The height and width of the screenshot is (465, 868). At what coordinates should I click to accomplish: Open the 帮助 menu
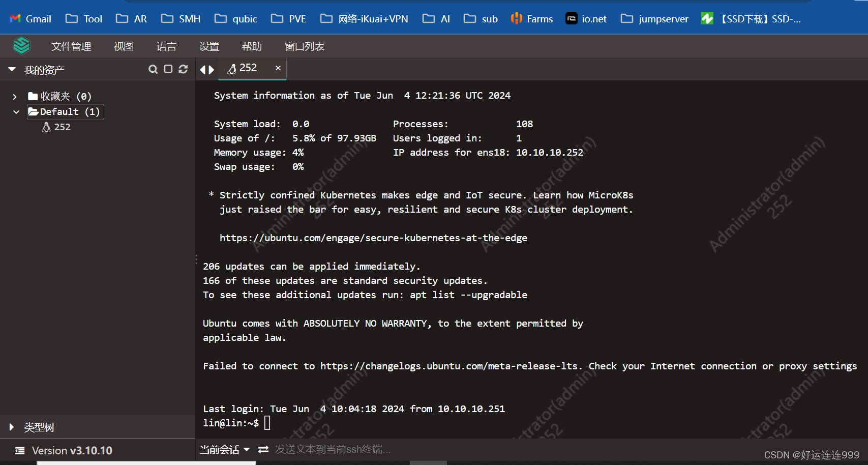tap(252, 46)
